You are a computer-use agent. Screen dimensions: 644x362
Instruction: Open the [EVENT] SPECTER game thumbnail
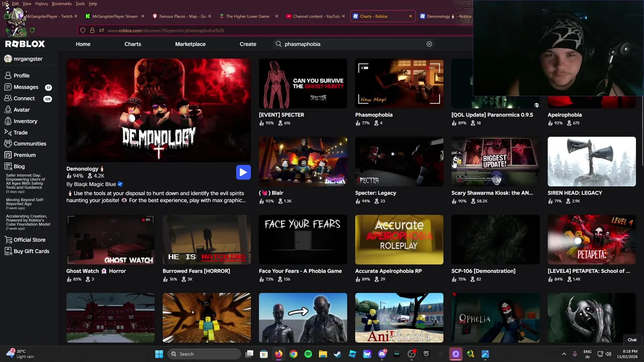click(x=303, y=83)
